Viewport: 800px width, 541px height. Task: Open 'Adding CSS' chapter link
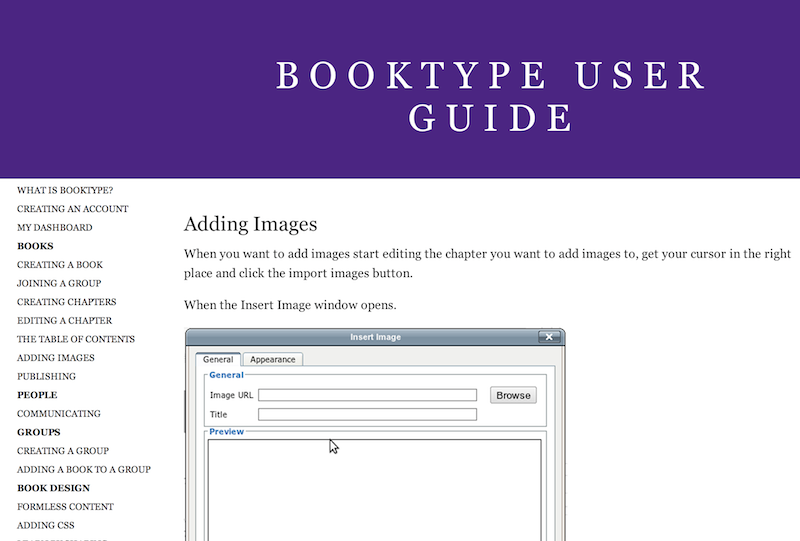(x=45, y=526)
